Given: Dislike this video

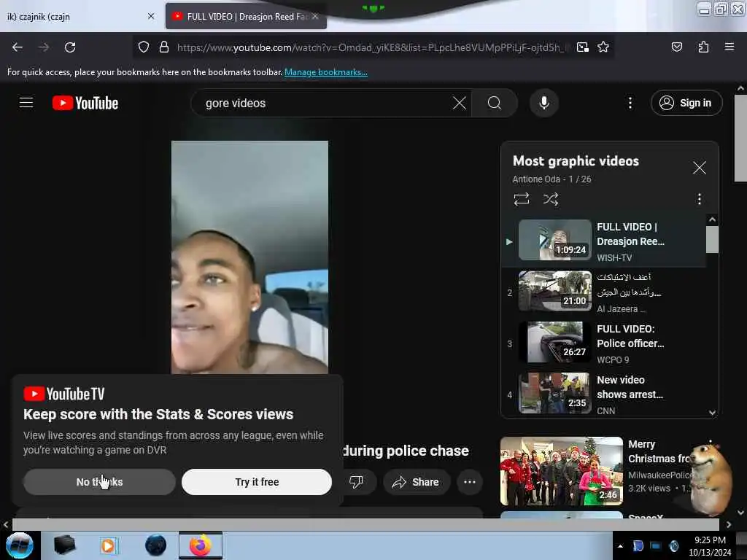Looking at the screenshot, I should pos(356,482).
